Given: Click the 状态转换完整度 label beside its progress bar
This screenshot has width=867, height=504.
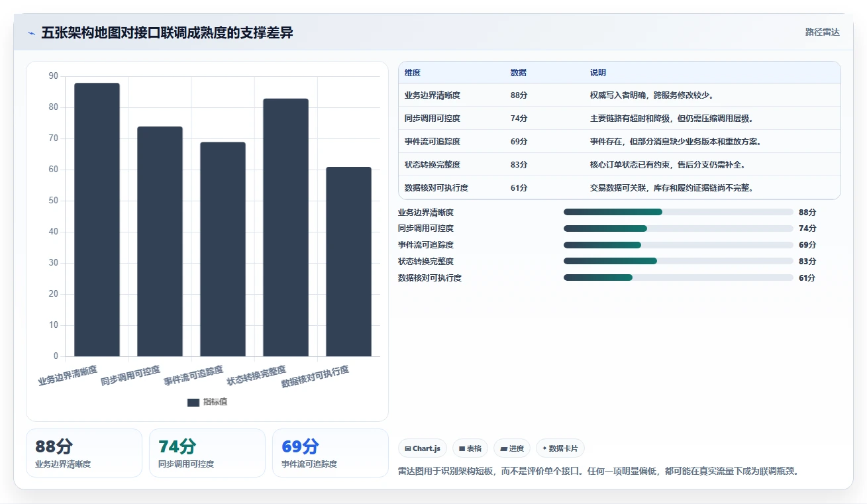Looking at the screenshot, I should click(426, 262).
